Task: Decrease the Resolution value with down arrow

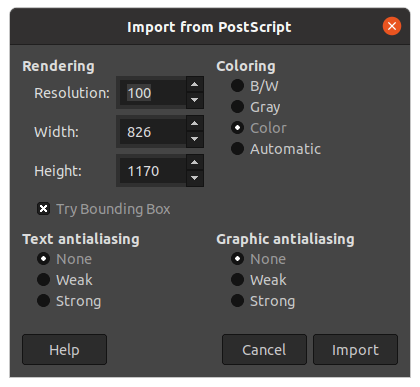Action: coord(195,100)
